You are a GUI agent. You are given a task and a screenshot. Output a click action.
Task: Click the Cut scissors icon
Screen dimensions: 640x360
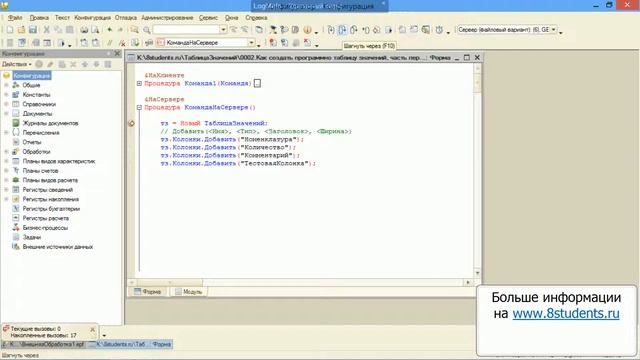pos(47,30)
